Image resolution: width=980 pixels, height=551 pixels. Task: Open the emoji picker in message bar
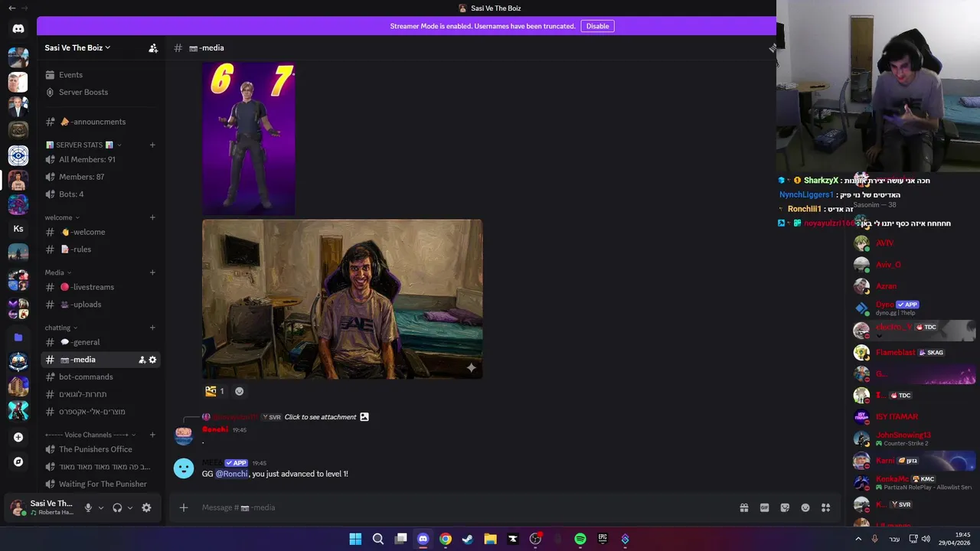(805, 507)
